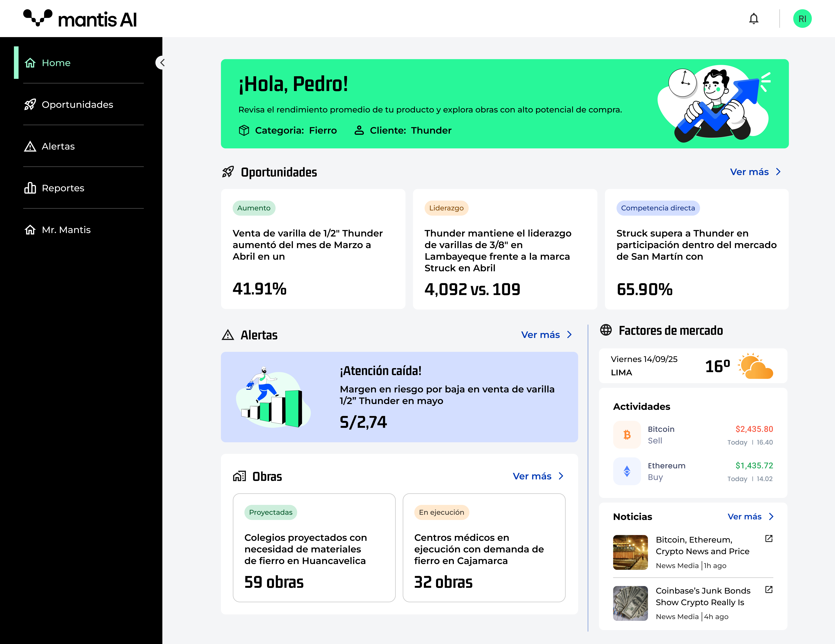Click the notification bell icon
Image resolution: width=835 pixels, height=644 pixels.
[753, 19]
